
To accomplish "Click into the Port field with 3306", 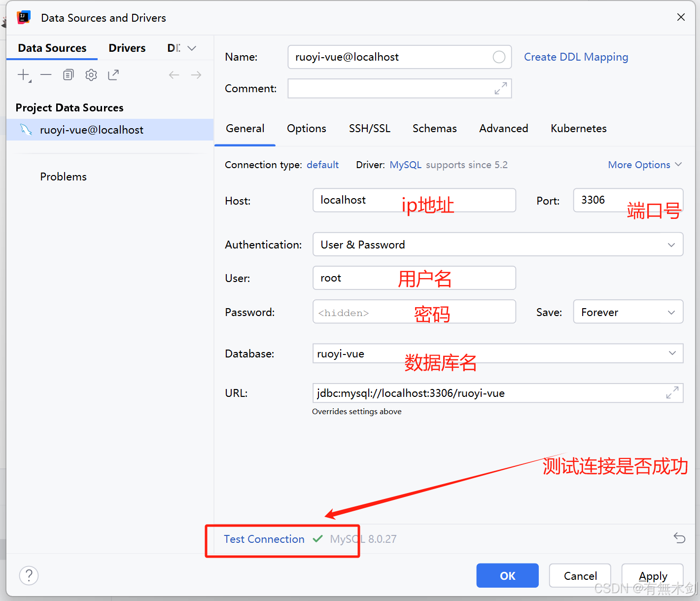I will tap(628, 200).
